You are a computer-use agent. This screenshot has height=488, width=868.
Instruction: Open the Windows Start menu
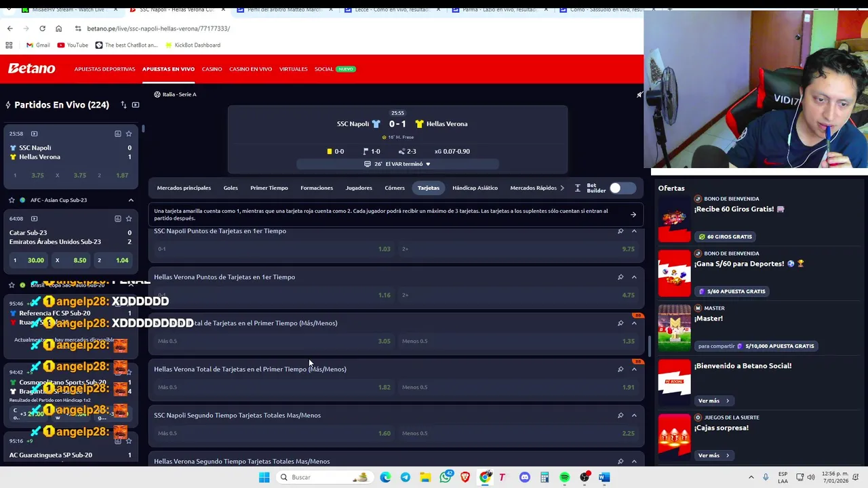[264, 477]
